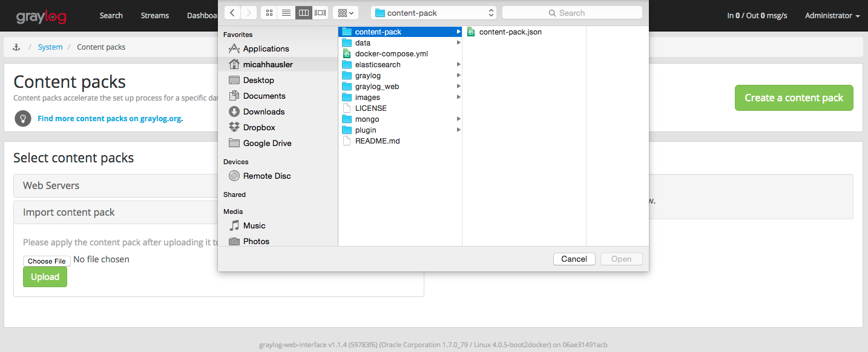Expand the images folder arrow

(458, 97)
